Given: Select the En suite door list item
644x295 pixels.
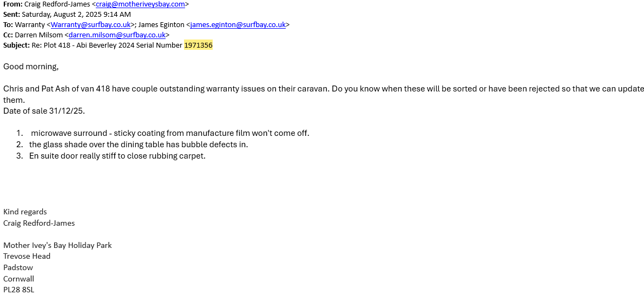Looking at the screenshot, I should point(117,156).
